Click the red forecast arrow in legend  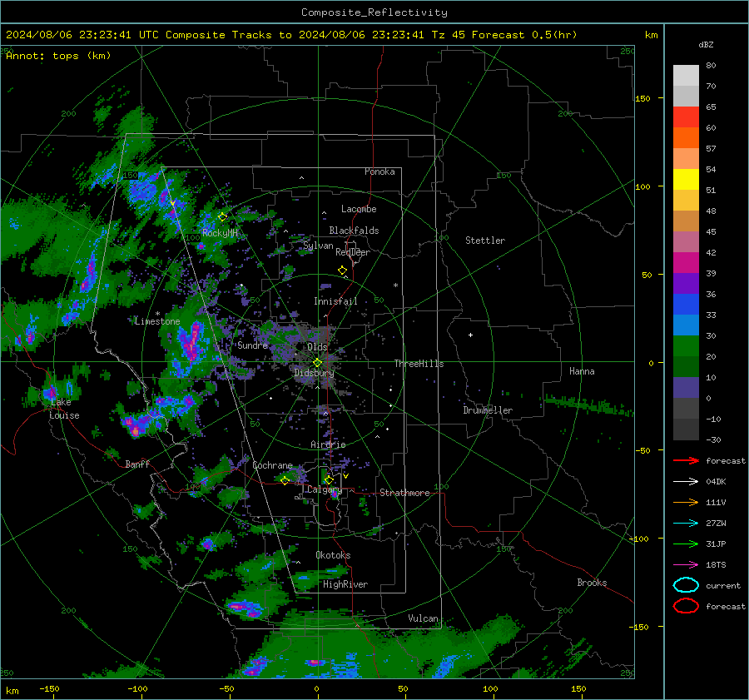[x=686, y=460]
